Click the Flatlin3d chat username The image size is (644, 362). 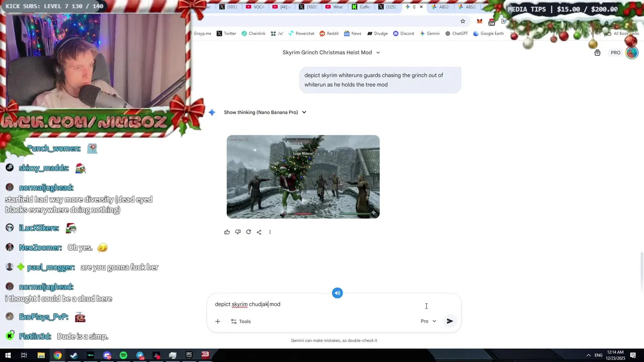[36, 336]
